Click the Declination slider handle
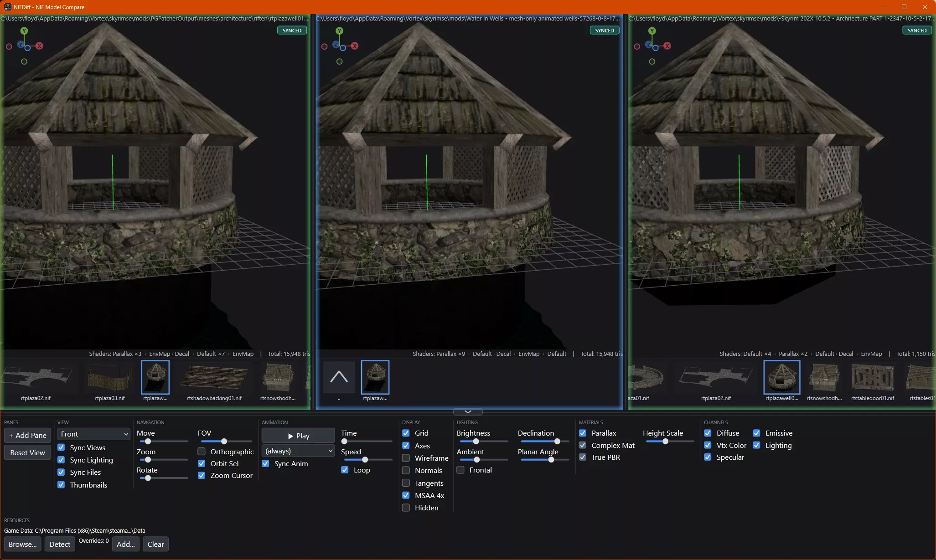 tap(557, 441)
